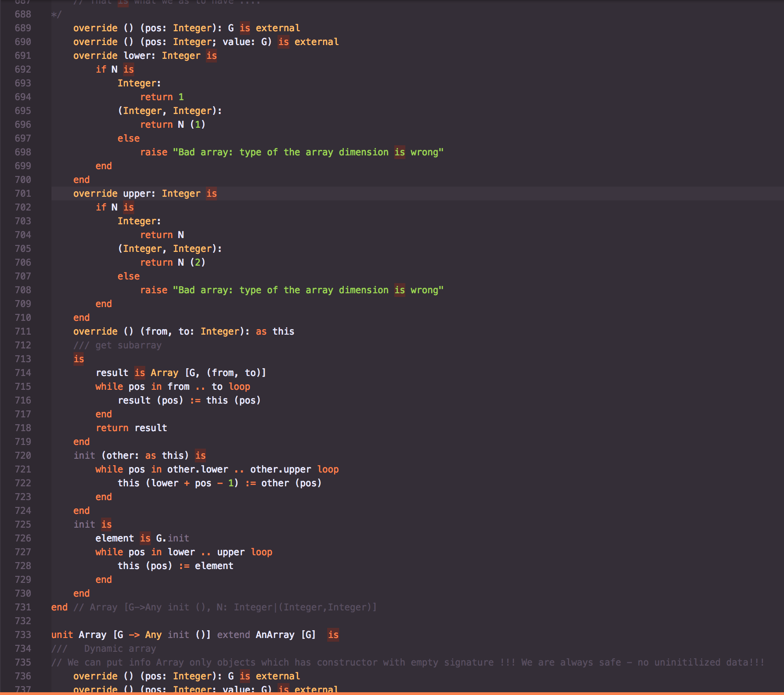Click 'return N (1)' on line 696
The image size is (784, 695).
point(173,125)
